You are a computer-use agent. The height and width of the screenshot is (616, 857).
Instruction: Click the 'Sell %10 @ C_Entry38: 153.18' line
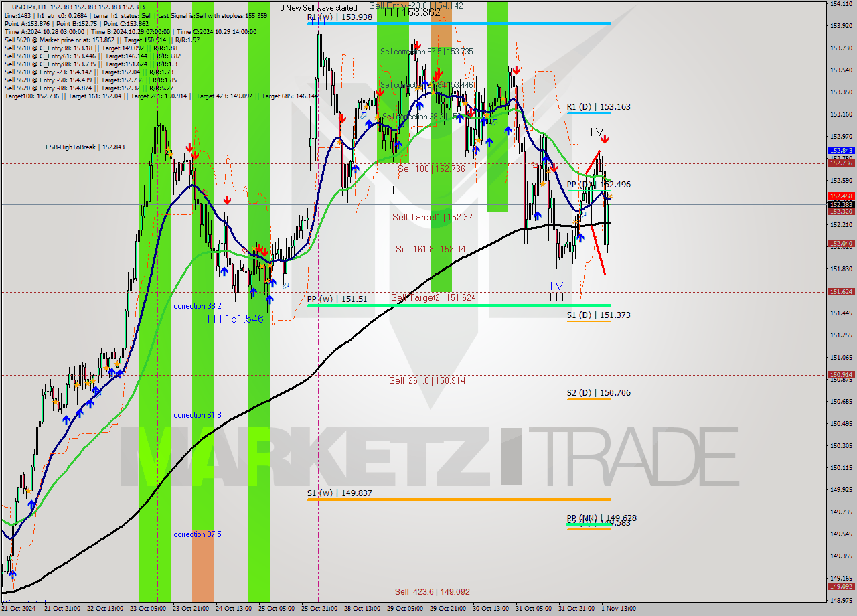[x=91, y=48]
